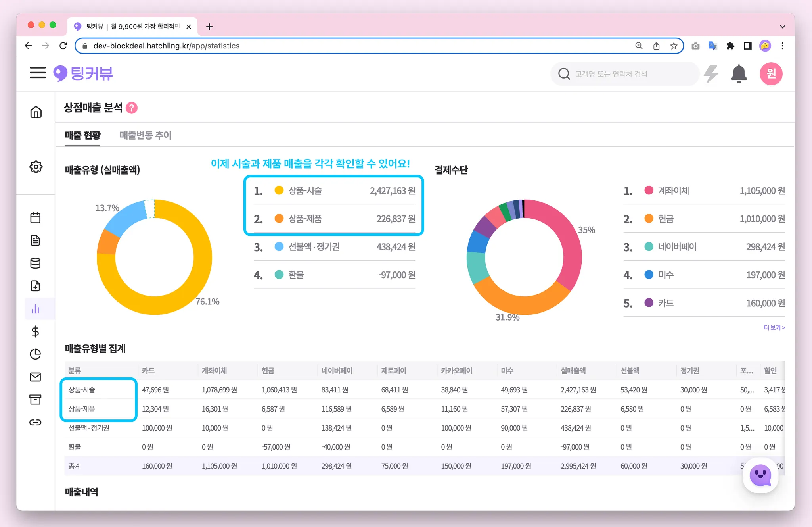The width and height of the screenshot is (812, 527).
Task: Click the dollar sign sidebar icon
Action: point(35,331)
